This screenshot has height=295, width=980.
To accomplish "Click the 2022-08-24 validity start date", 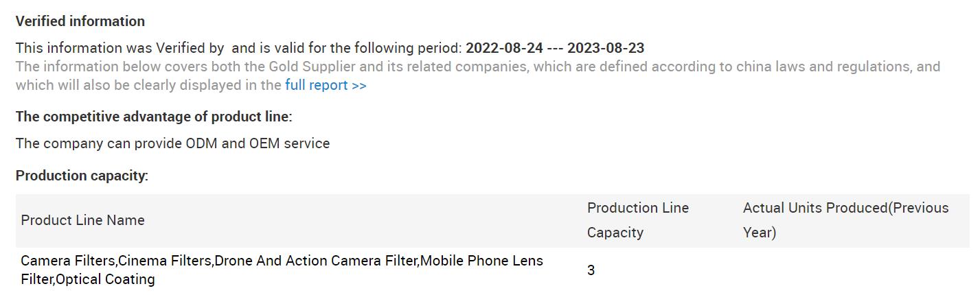I will [504, 48].
